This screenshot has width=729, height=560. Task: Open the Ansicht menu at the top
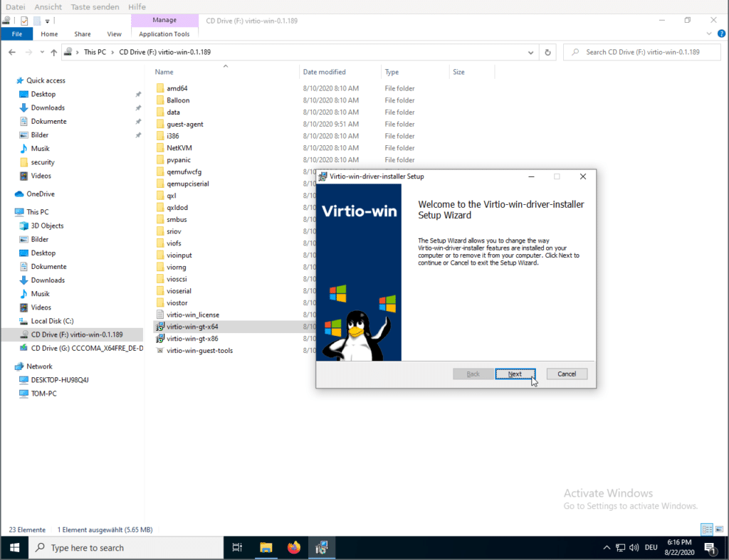(x=48, y=6)
